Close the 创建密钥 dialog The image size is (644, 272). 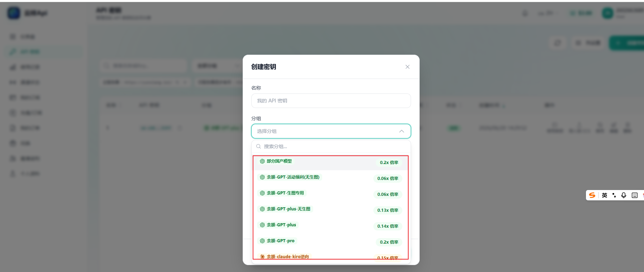tap(408, 67)
